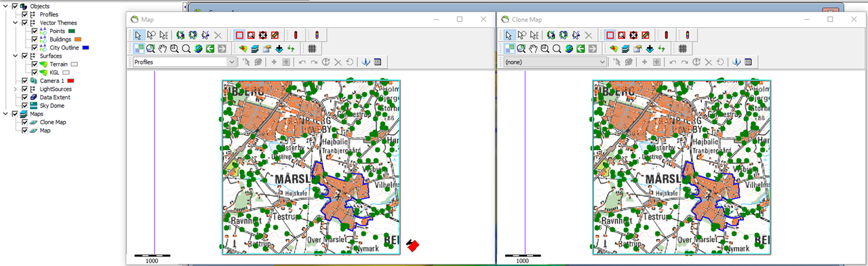Toggle the grid icon in Map window toolbar

click(312, 48)
